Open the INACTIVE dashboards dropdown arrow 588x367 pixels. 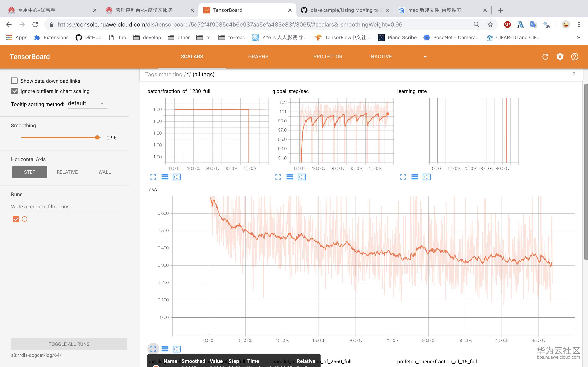[425, 57]
